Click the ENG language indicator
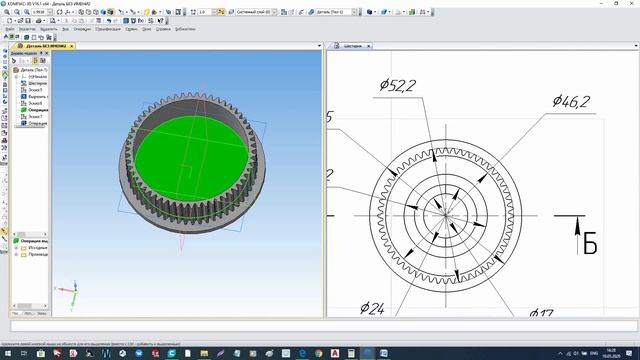Viewport: 640px width, 360px height. pos(594,353)
